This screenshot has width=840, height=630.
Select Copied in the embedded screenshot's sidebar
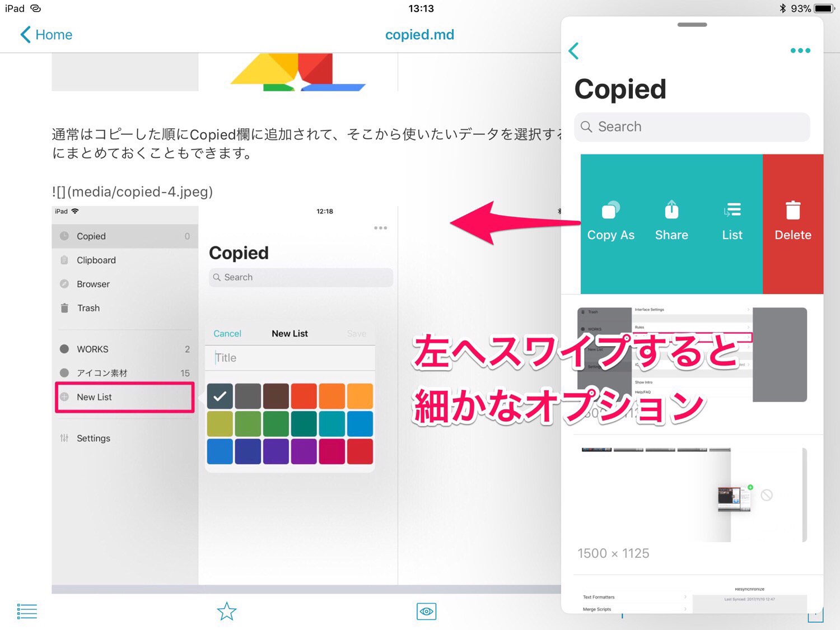click(x=125, y=236)
